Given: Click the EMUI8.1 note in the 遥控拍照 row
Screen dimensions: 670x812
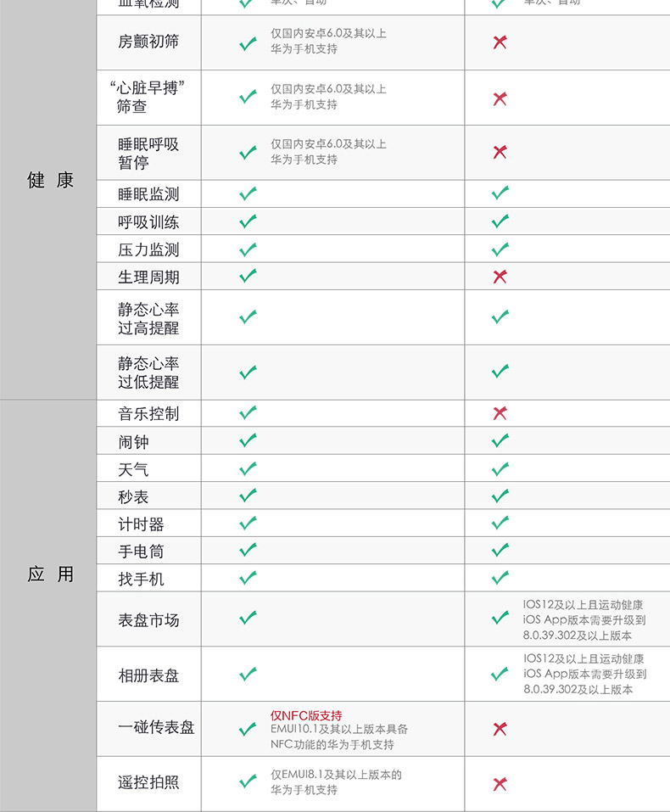Looking at the screenshot, I should coord(336,782).
